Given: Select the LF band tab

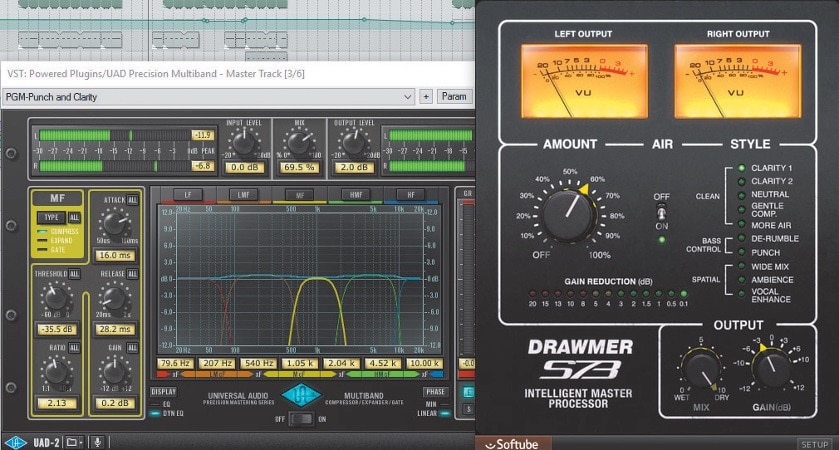Looking at the screenshot, I should pos(188,195).
